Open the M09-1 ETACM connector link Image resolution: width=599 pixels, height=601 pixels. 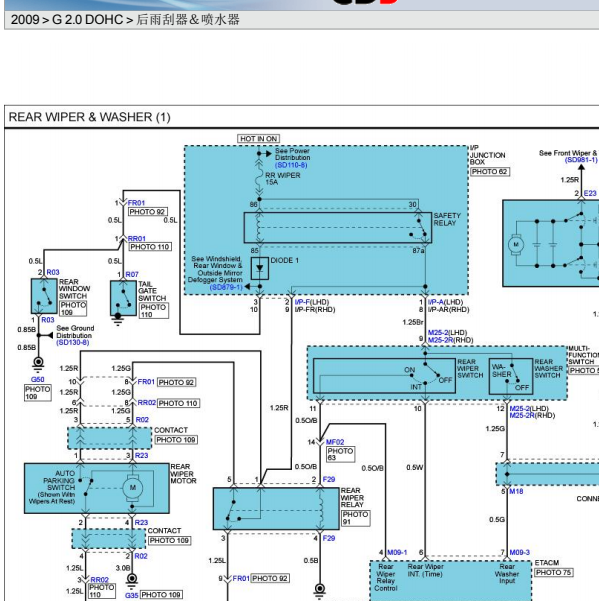pos(397,552)
